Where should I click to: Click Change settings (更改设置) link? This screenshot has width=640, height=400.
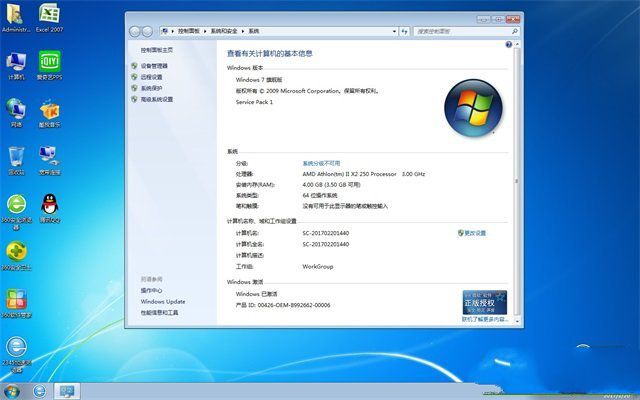pos(474,233)
